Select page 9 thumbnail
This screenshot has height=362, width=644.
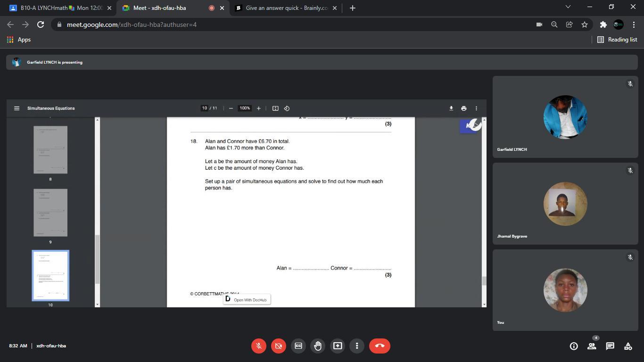(x=50, y=213)
